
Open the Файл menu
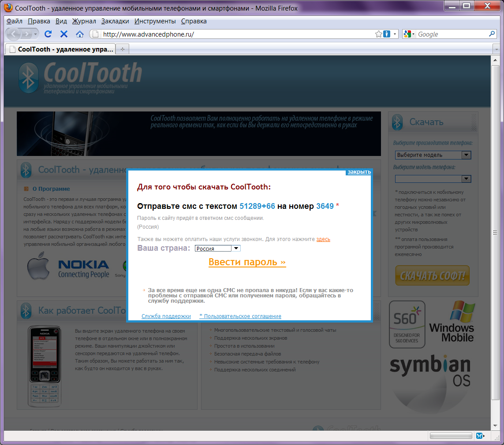point(15,21)
